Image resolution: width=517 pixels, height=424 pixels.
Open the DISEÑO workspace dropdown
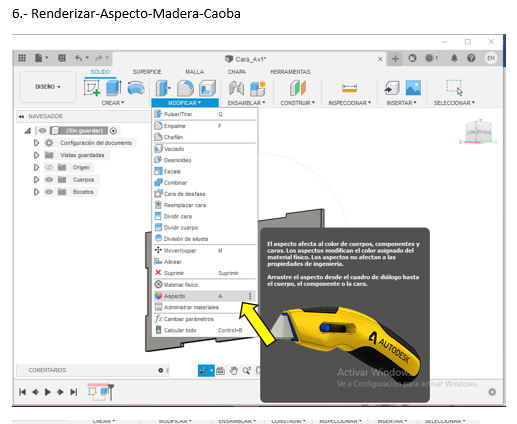click(x=48, y=87)
